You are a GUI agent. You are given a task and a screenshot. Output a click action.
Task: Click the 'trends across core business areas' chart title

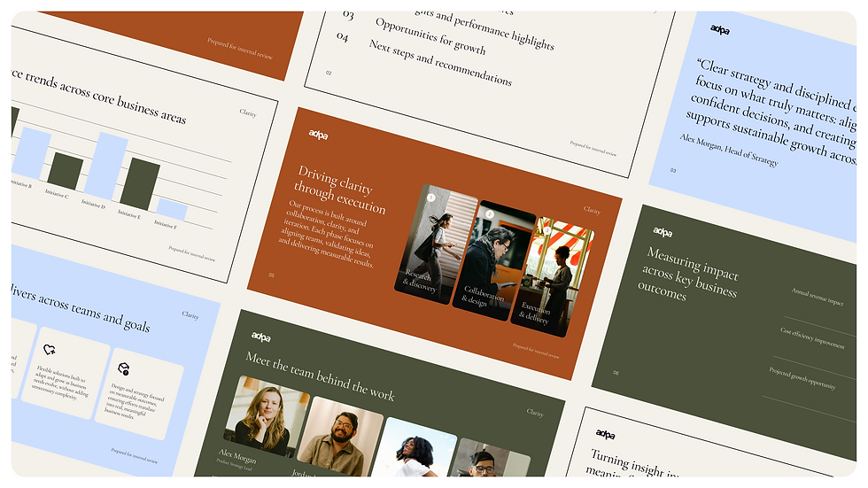click(x=105, y=97)
